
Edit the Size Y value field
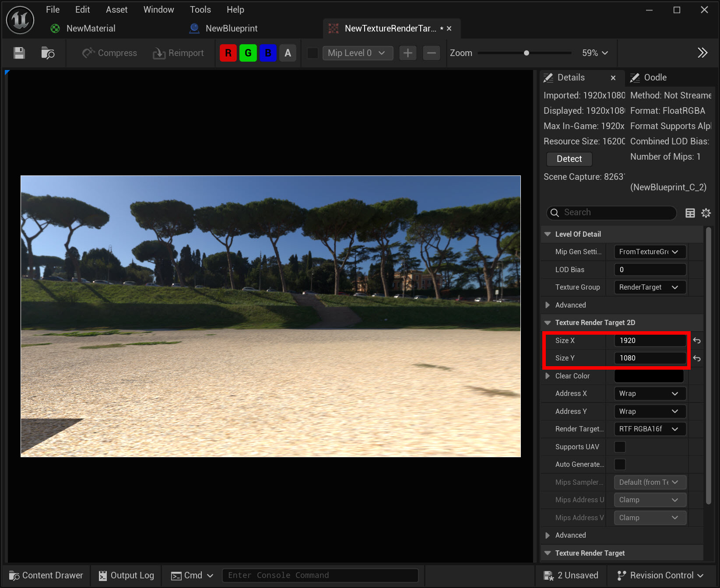tap(650, 358)
